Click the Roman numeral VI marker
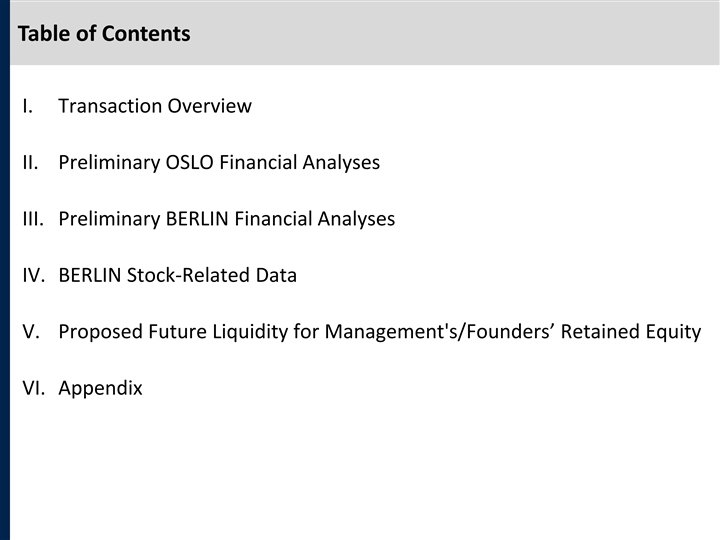The width and height of the screenshot is (720, 540). pos(32,388)
